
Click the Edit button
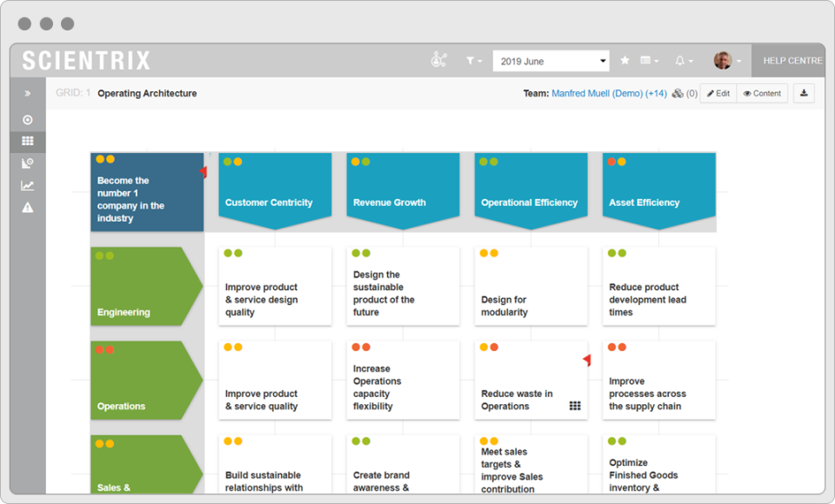click(x=718, y=93)
